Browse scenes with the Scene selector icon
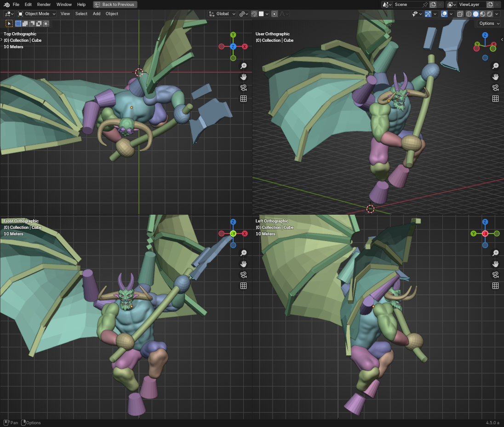Viewport: 504px width, 427px height. click(x=387, y=5)
